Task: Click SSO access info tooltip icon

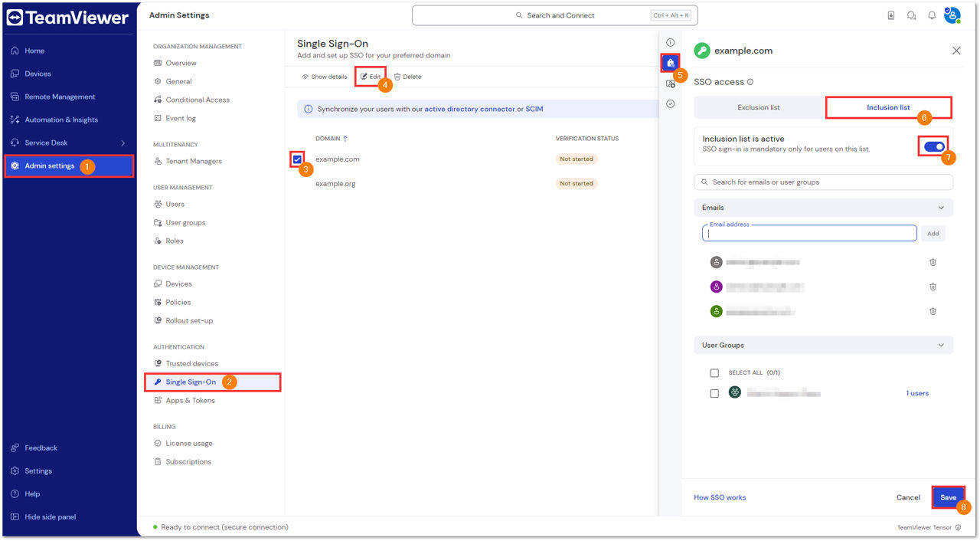Action: click(750, 82)
